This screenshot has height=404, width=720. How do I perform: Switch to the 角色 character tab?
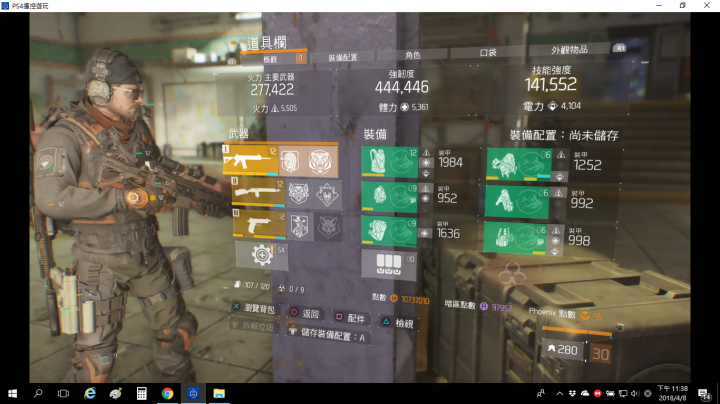(x=412, y=55)
